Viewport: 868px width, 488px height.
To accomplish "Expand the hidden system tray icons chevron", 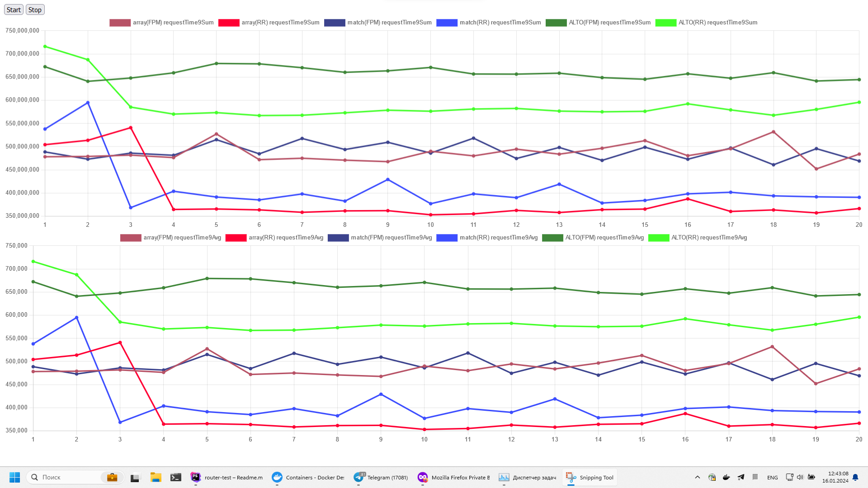I will pos(697,477).
